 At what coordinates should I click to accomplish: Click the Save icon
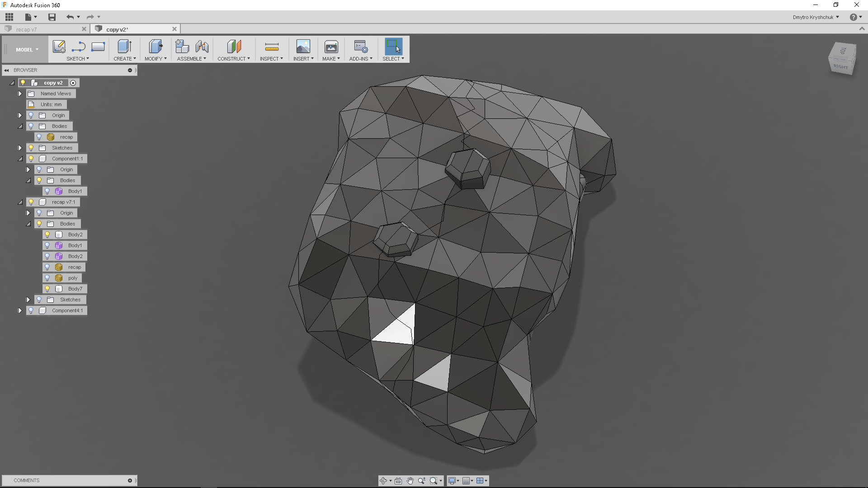tap(52, 17)
